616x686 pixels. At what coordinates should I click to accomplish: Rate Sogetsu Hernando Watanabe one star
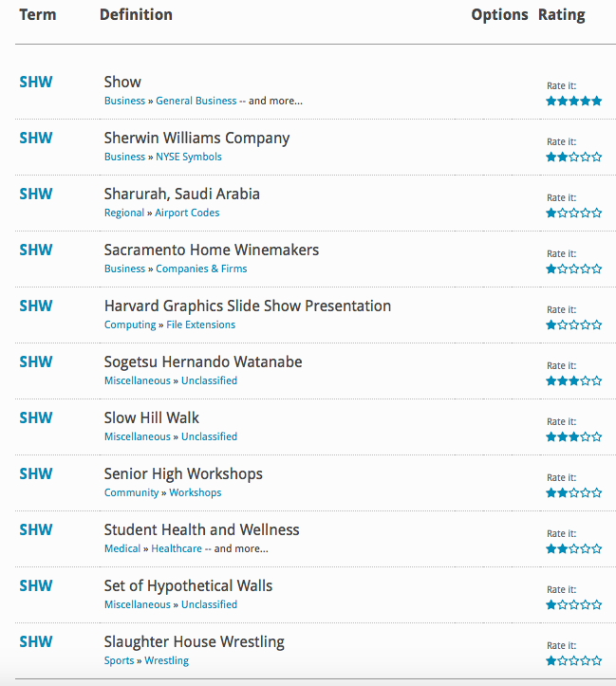[x=551, y=381]
